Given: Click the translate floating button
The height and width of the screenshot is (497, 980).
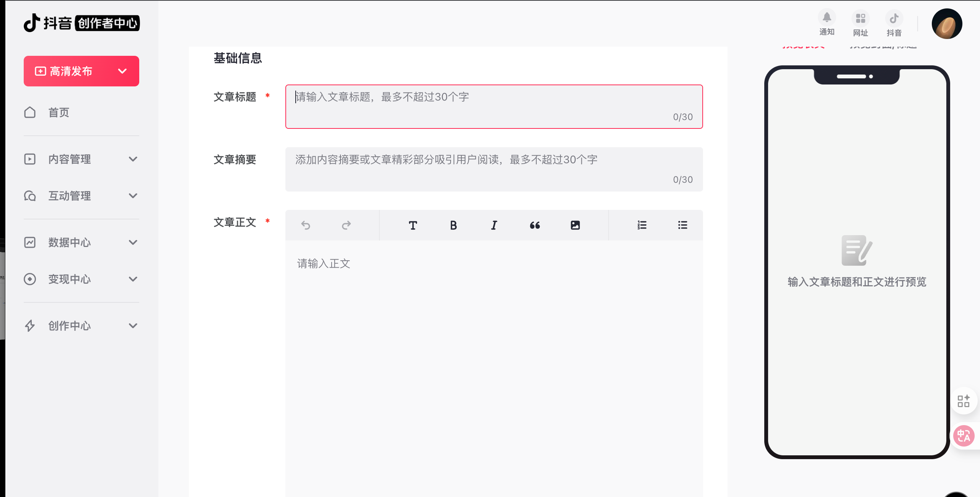Looking at the screenshot, I should click(964, 435).
